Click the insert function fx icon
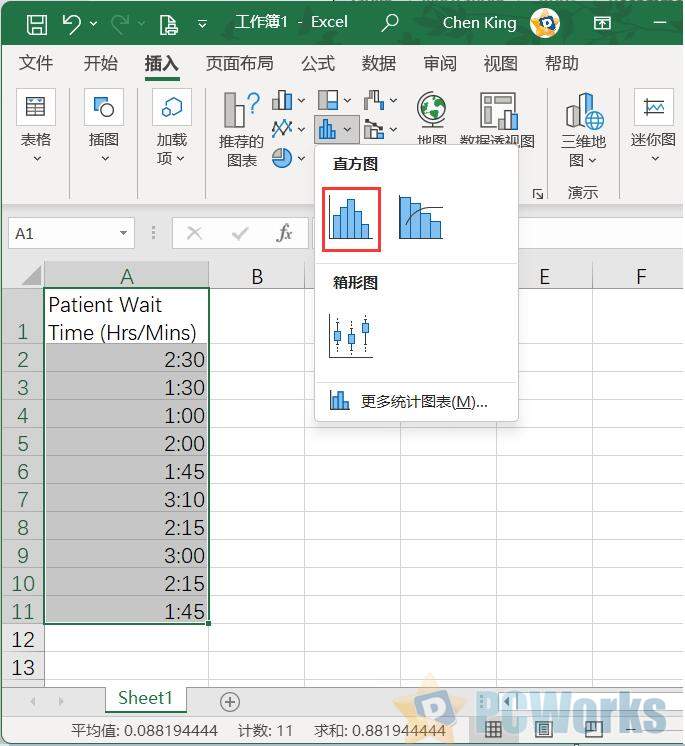Viewport: 685px width, 746px height. coord(284,233)
